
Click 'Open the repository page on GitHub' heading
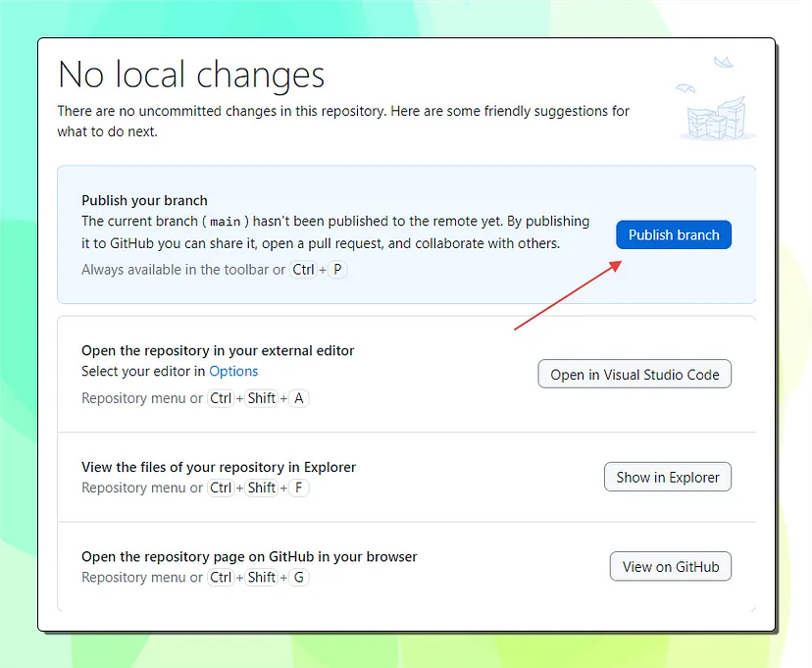(249, 557)
